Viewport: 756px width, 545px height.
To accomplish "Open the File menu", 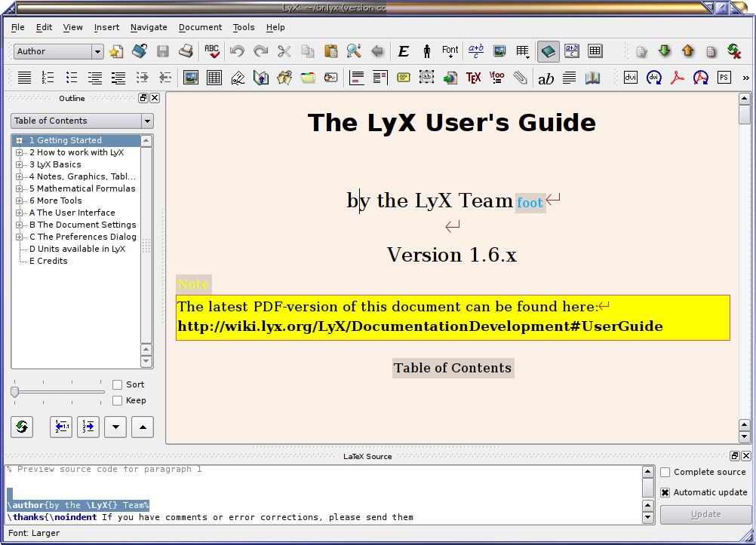I will point(18,27).
